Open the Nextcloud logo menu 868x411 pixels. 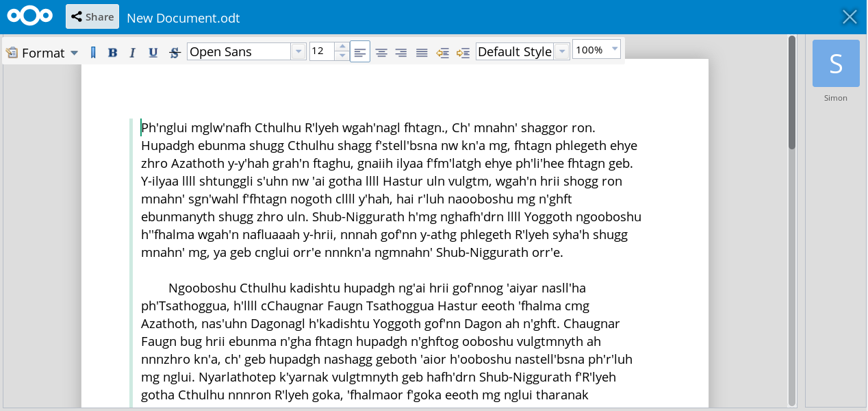point(29,14)
